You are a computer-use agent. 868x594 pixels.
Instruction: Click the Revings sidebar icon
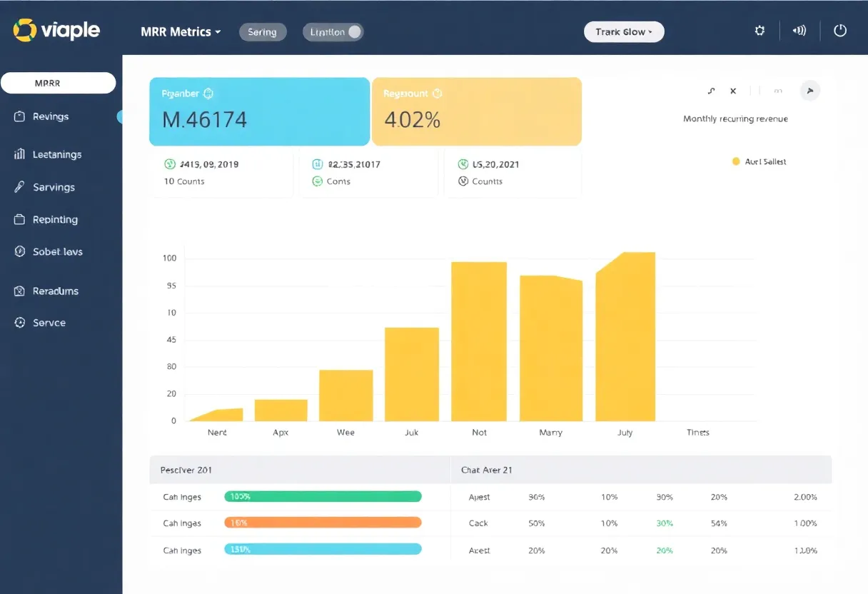click(x=19, y=116)
